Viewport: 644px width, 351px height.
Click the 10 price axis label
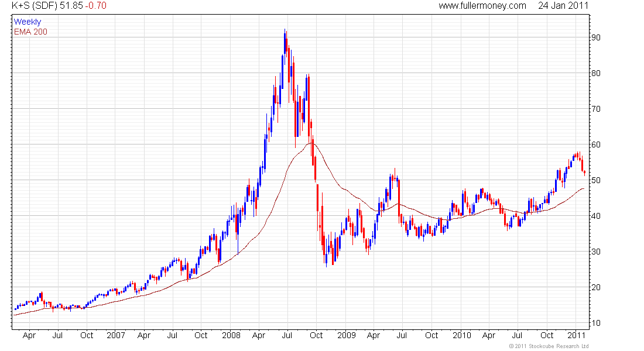click(595, 323)
